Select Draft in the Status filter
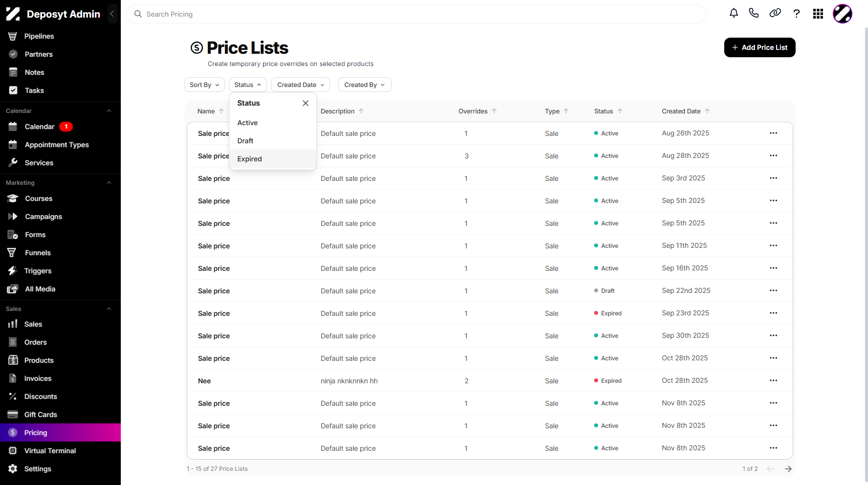 (273, 141)
